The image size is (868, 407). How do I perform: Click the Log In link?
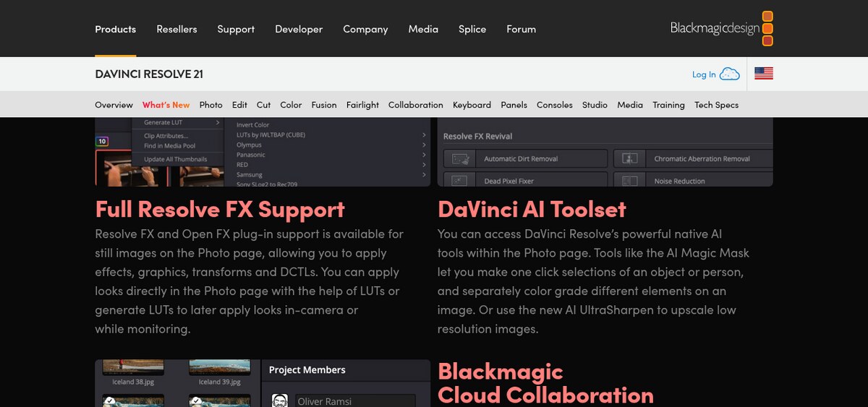(704, 74)
